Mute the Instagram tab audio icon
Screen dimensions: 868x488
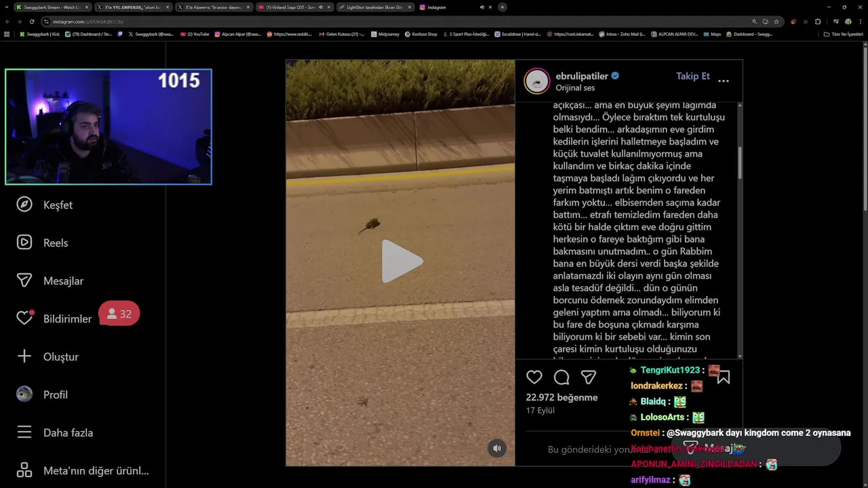pyautogui.click(x=481, y=7)
